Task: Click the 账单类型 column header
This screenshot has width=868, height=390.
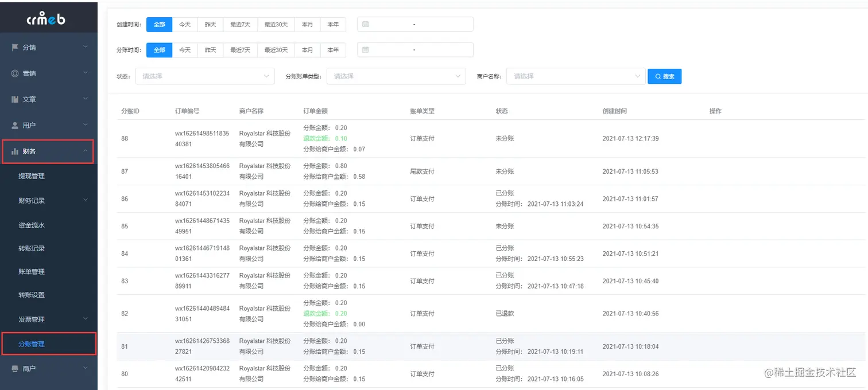Action: point(422,111)
